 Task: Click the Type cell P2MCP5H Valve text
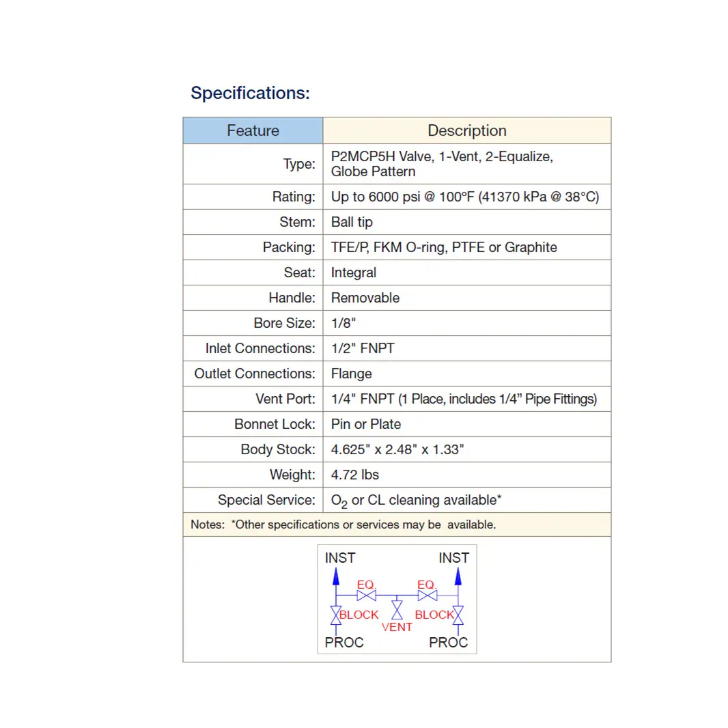[442, 164]
